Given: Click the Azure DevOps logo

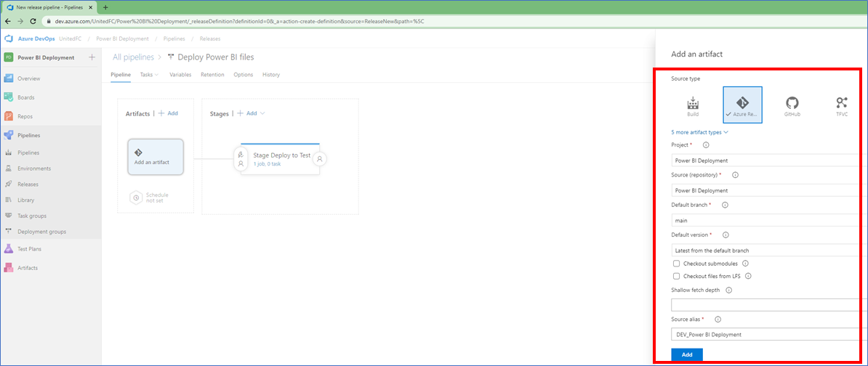Looking at the screenshot, I should 8,38.
